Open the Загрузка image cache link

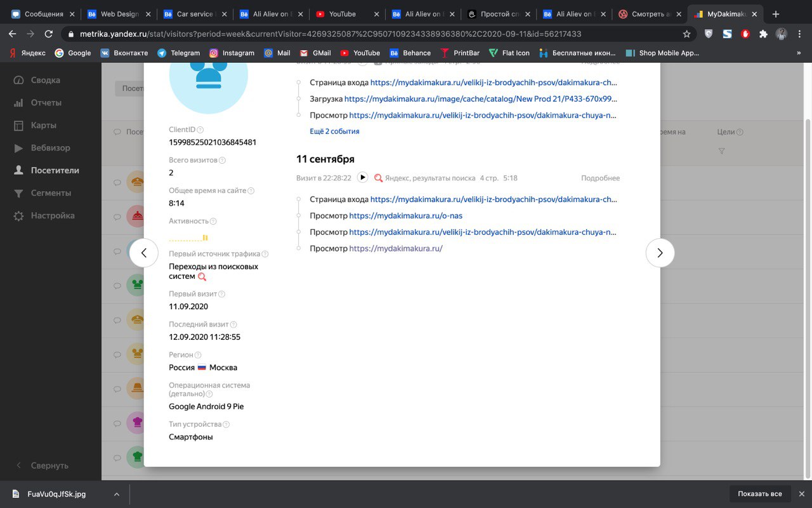click(481, 99)
